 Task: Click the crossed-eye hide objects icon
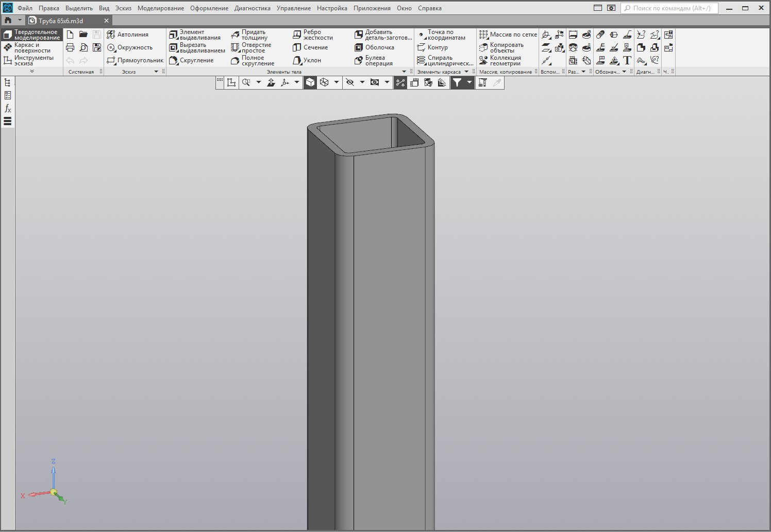pos(350,82)
